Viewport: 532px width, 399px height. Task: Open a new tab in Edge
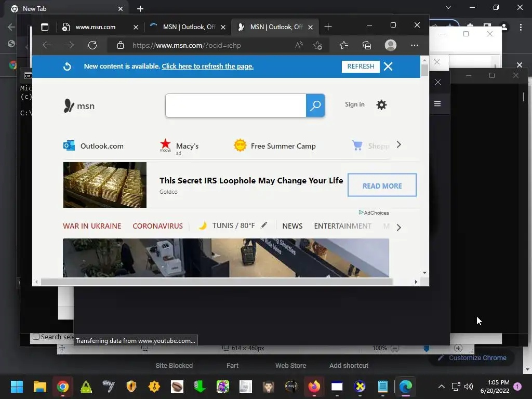[328, 27]
